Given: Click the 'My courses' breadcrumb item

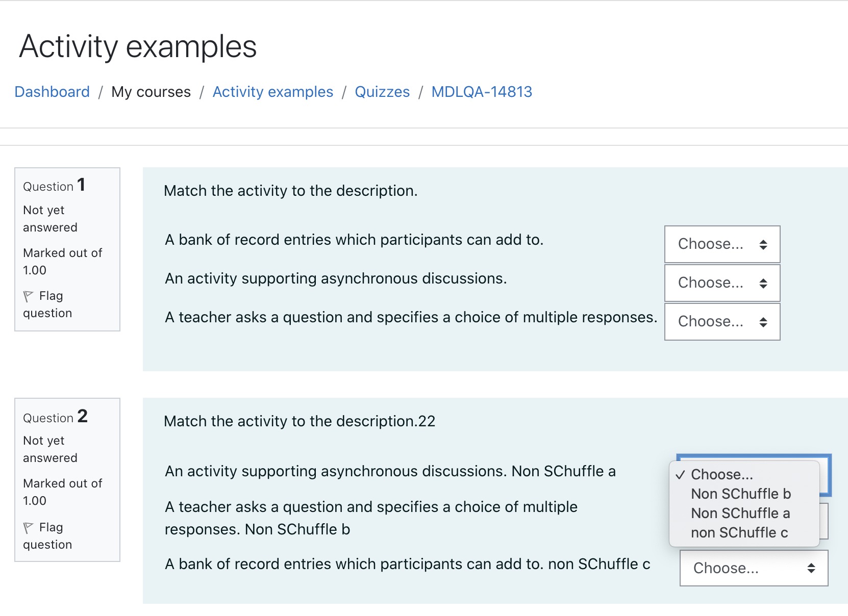Looking at the screenshot, I should [x=151, y=92].
